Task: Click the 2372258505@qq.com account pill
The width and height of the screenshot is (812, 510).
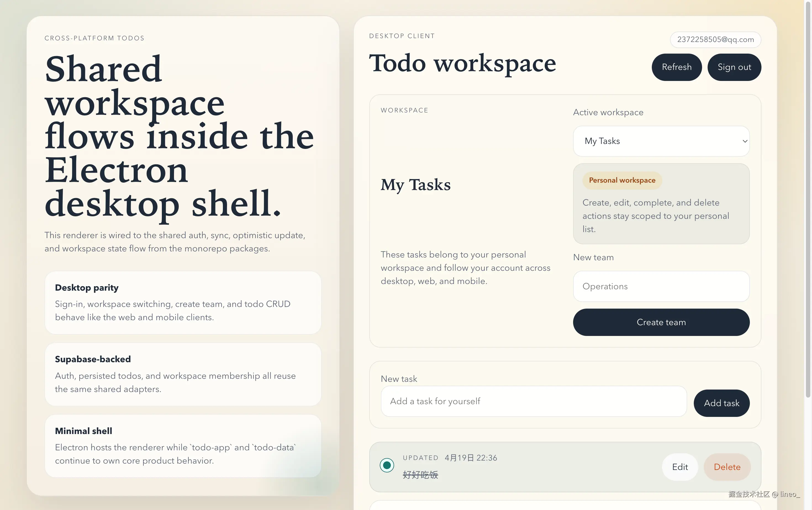Action: (x=715, y=40)
